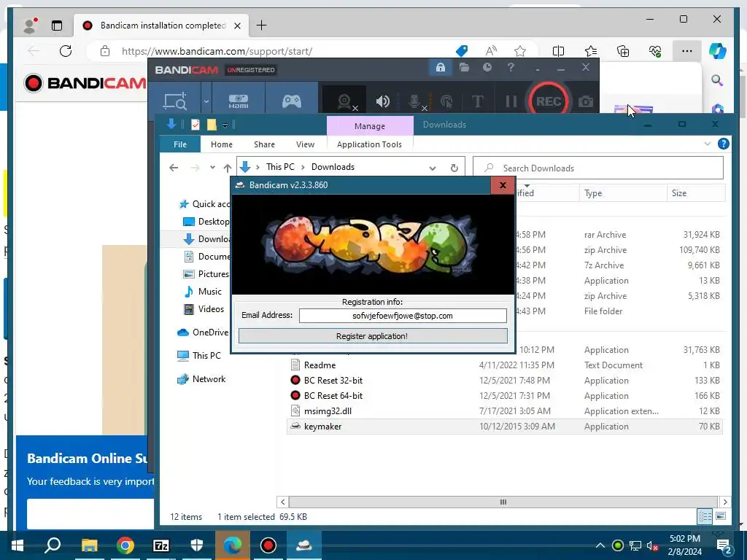Open recent locations dropdown in Explorer
The image size is (747, 560).
coord(212,168)
